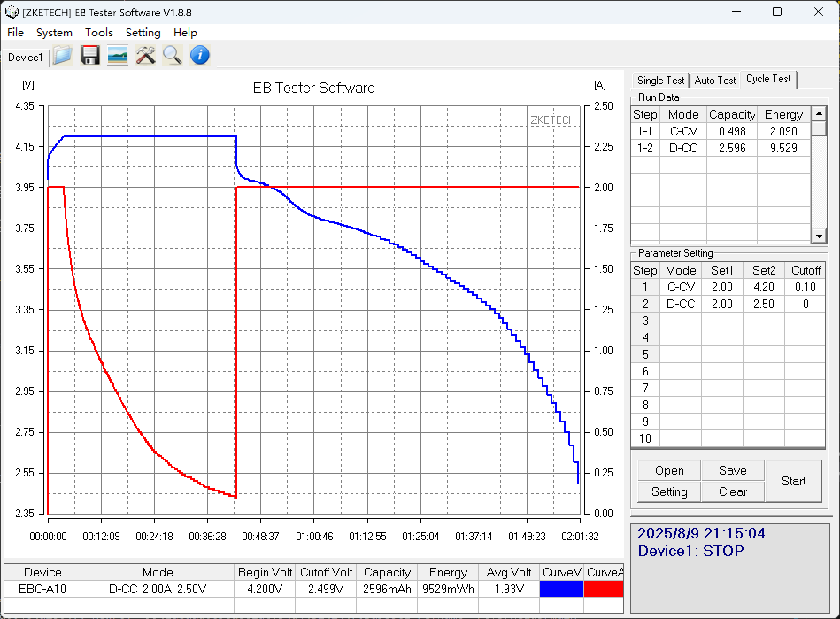
Task: Select Run Data row 1-1 C-CV
Action: coord(721,132)
